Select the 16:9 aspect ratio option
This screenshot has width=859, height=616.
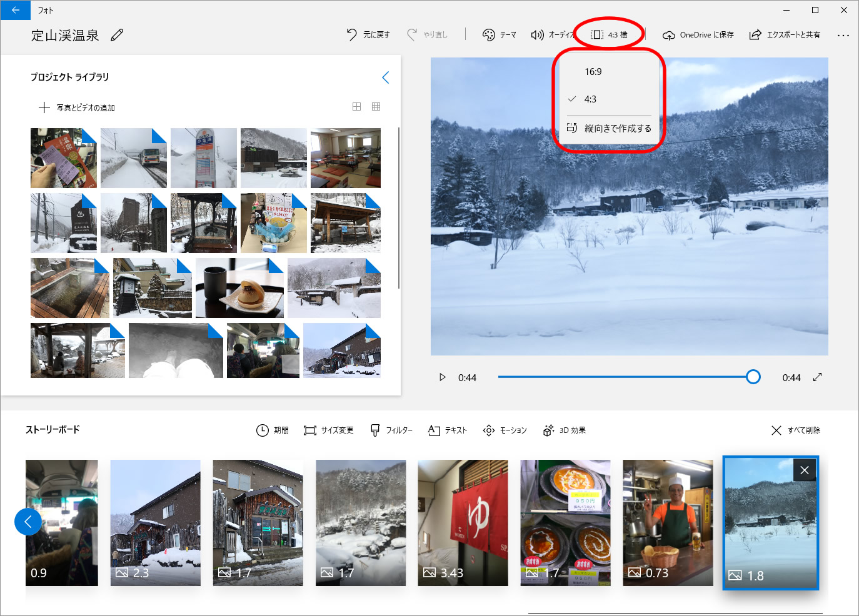coord(593,72)
